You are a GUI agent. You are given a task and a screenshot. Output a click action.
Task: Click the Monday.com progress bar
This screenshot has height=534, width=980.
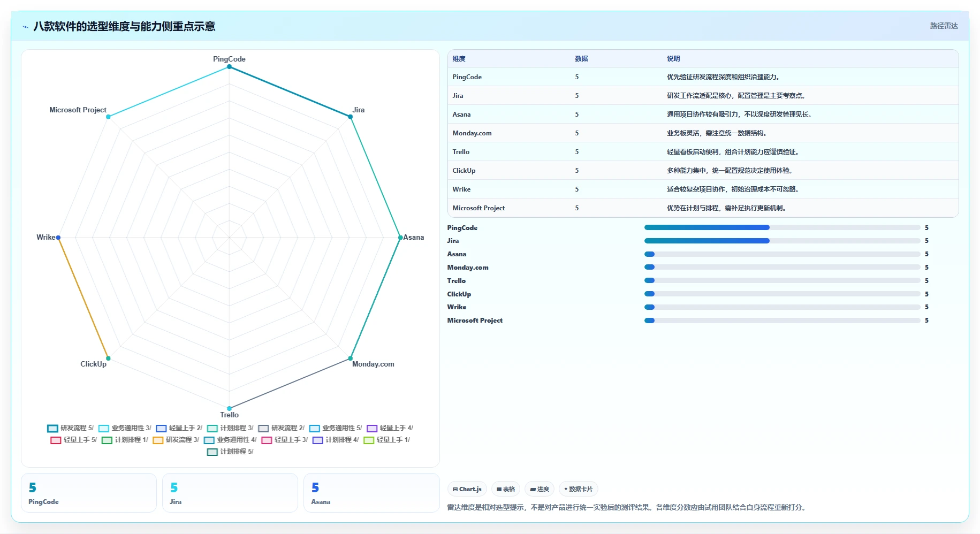point(782,267)
